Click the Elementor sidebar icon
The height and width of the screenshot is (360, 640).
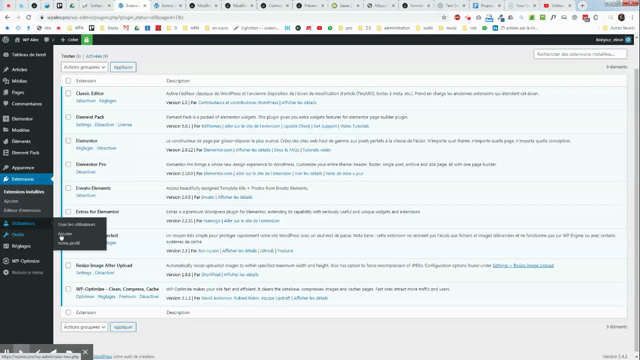point(6,119)
